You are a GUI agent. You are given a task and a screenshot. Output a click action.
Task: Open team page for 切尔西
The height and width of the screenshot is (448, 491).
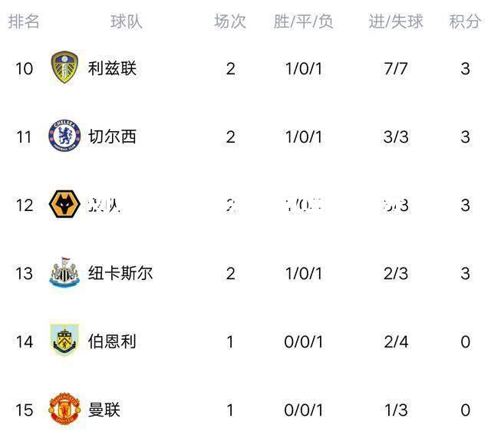[x=112, y=137]
